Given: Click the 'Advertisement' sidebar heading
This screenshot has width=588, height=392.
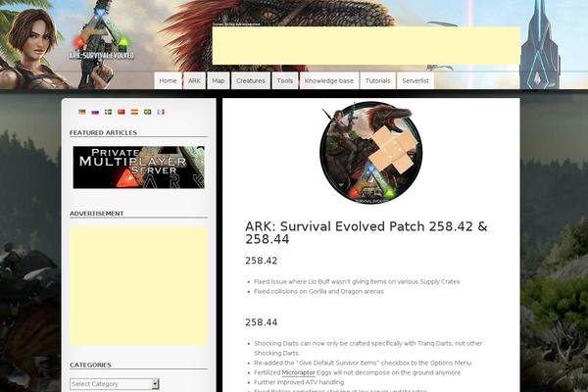Looking at the screenshot, I should 96,214.
